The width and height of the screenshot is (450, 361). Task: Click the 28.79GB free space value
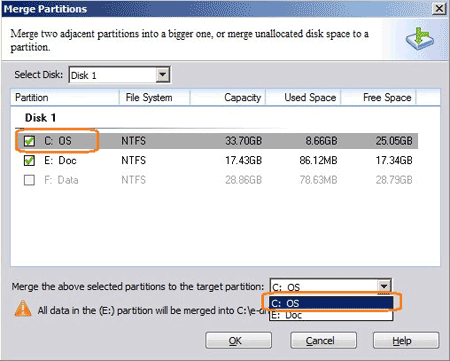point(394,180)
